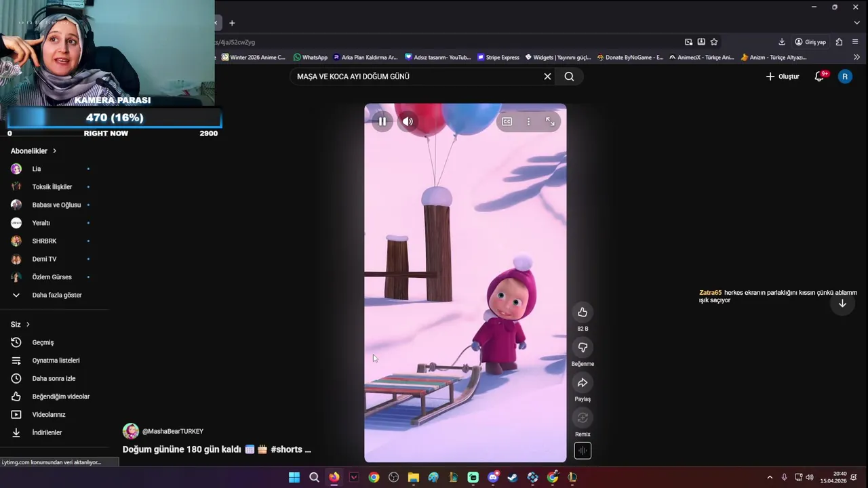Open the browser tab list dropdown

pos(856,22)
